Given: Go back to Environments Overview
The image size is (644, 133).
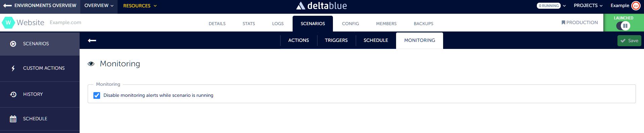Looking at the screenshot, I should 40,6.
